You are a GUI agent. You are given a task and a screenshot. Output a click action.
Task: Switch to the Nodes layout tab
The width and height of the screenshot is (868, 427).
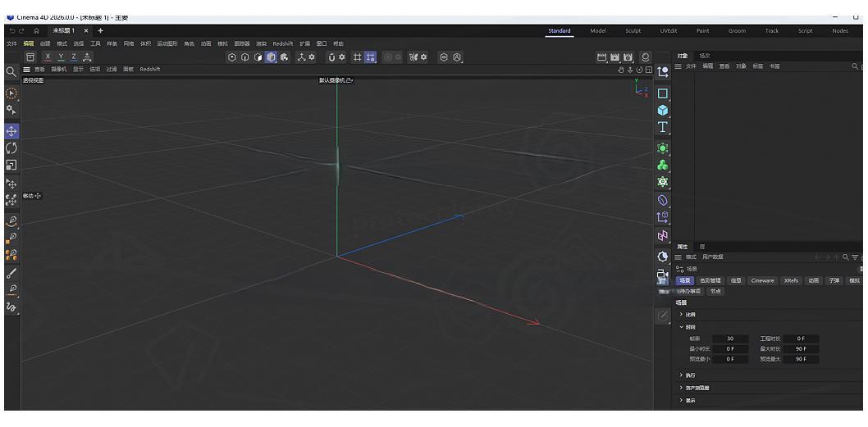click(840, 31)
